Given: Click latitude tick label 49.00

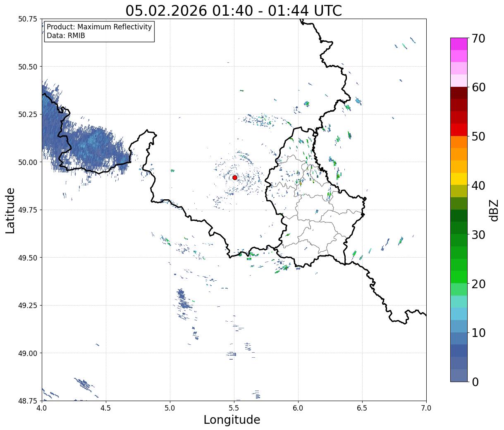Looking at the screenshot, I should tap(28, 353).
